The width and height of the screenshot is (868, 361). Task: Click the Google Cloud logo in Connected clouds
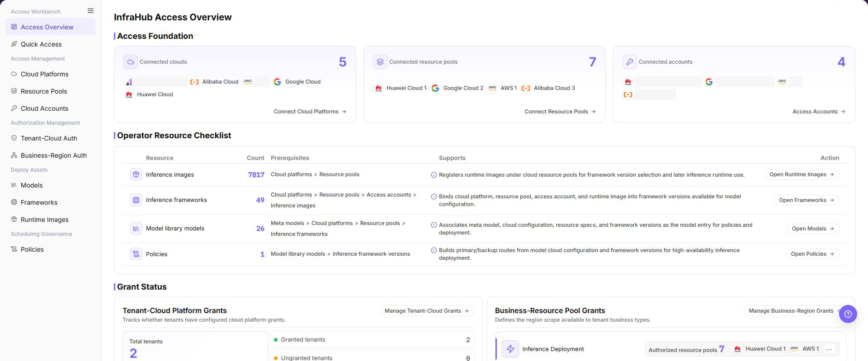[x=277, y=82]
